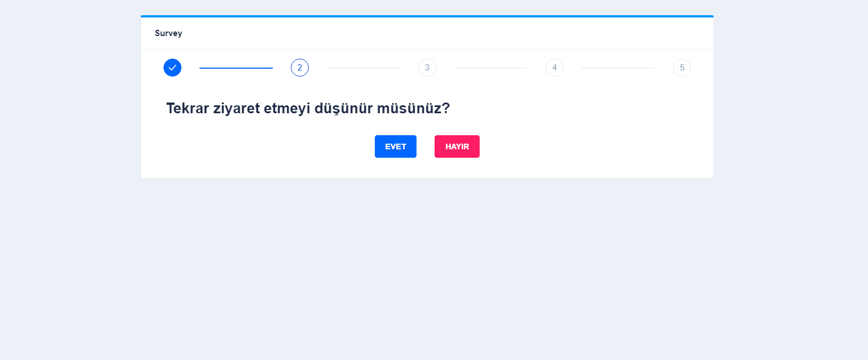This screenshot has width=868, height=360.
Task: Answer no by clicking HAYIR
Action: click(457, 146)
